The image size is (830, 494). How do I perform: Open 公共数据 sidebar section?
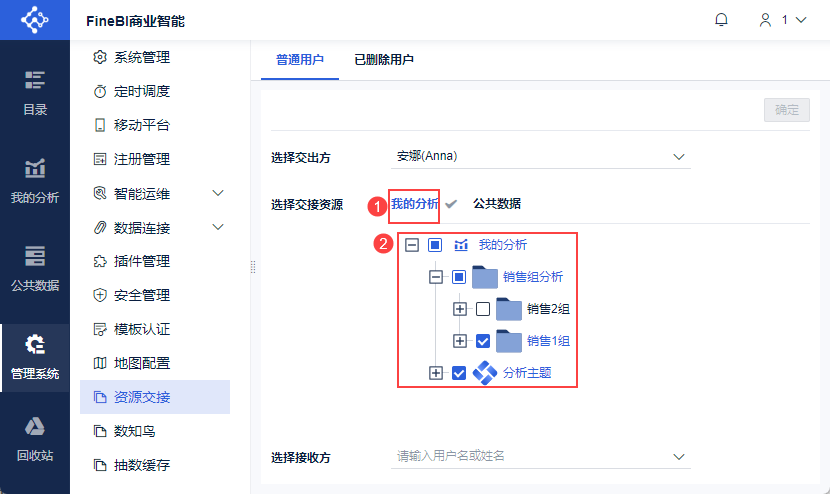[x=35, y=268]
